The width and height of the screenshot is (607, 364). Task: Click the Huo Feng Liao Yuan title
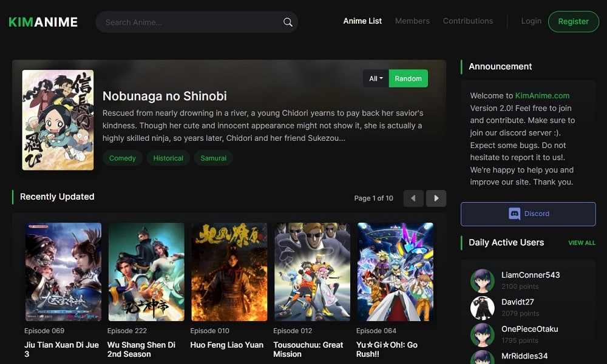coord(227,345)
